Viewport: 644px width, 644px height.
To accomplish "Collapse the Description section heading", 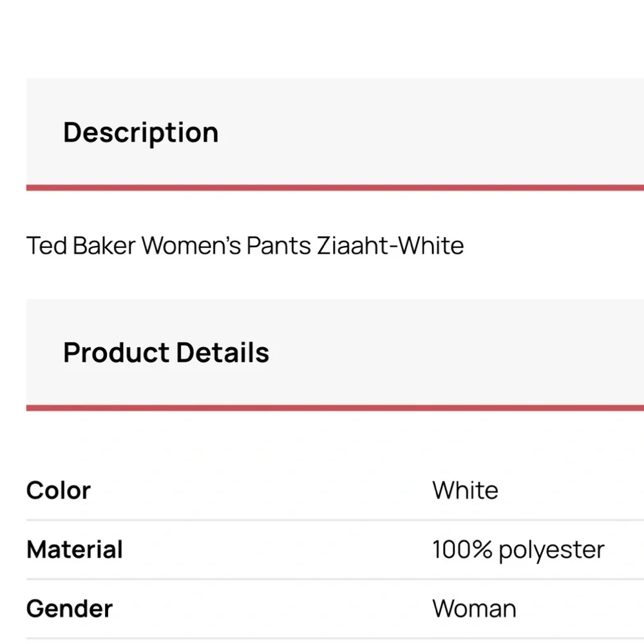I will 335,132.
